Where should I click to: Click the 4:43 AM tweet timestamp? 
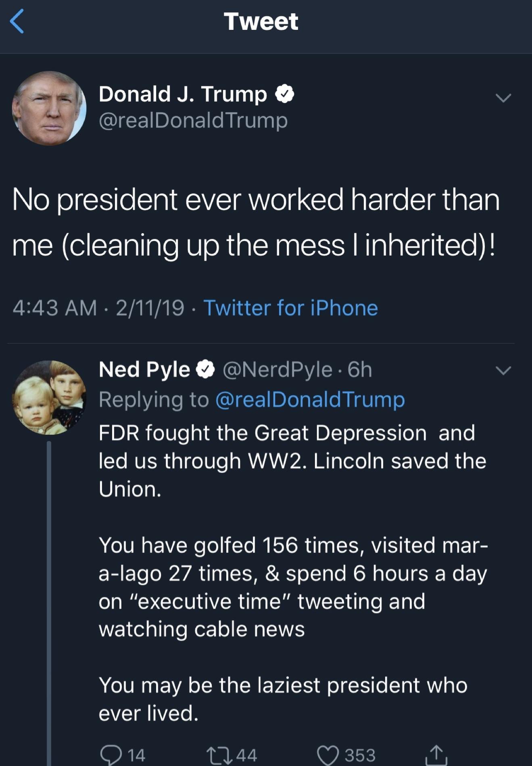pyautogui.click(x=55, y=308)
